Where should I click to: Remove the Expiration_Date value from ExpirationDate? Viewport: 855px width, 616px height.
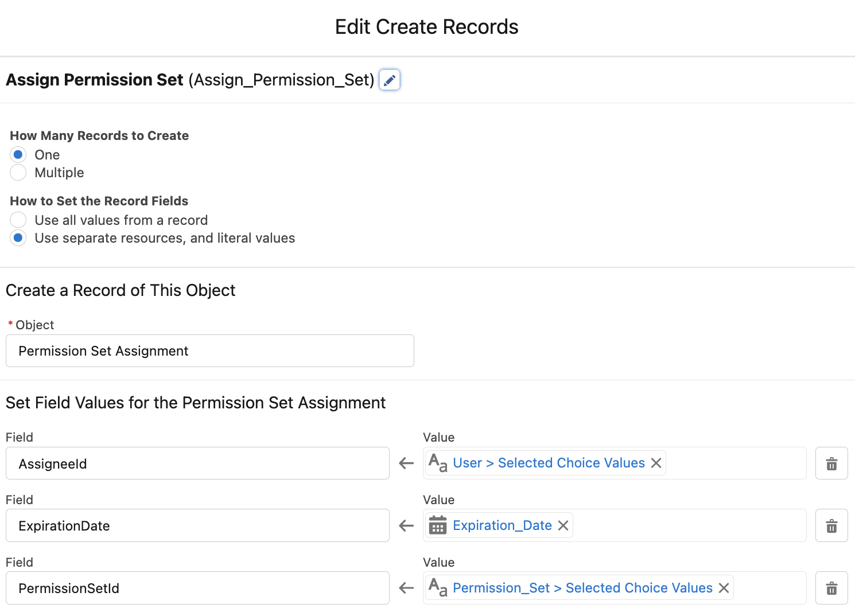(563, 525)
